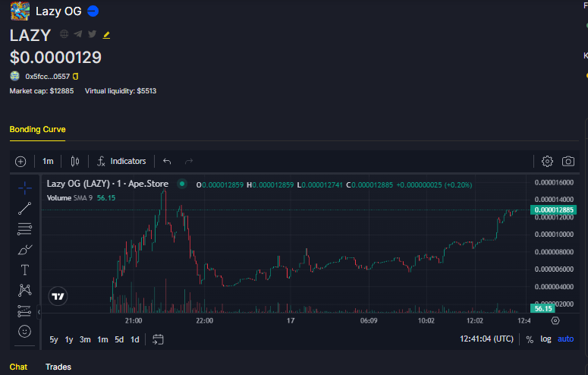588x375 pixels.
Task: Set chart range to 1y
Action: [x=69, y=340]
